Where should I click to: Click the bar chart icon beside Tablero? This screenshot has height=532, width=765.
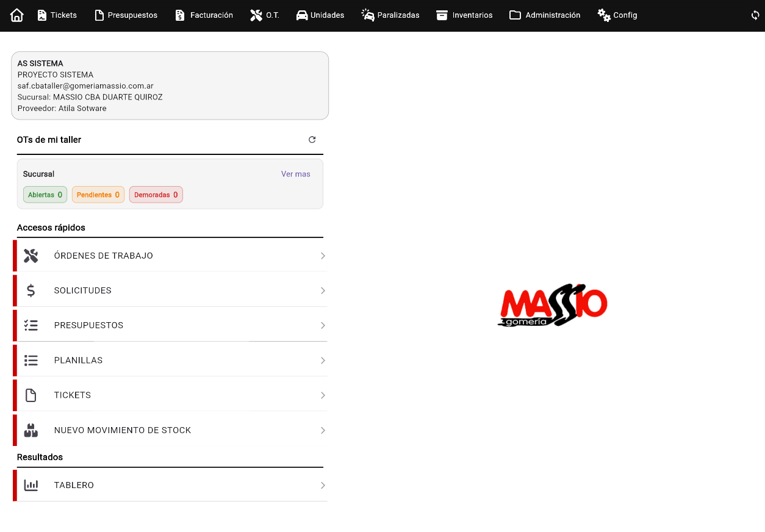(x=31, y=486)
